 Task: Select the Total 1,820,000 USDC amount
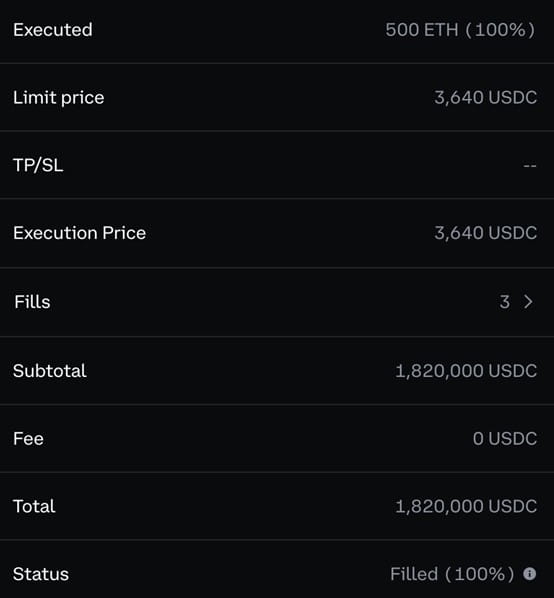466,506
